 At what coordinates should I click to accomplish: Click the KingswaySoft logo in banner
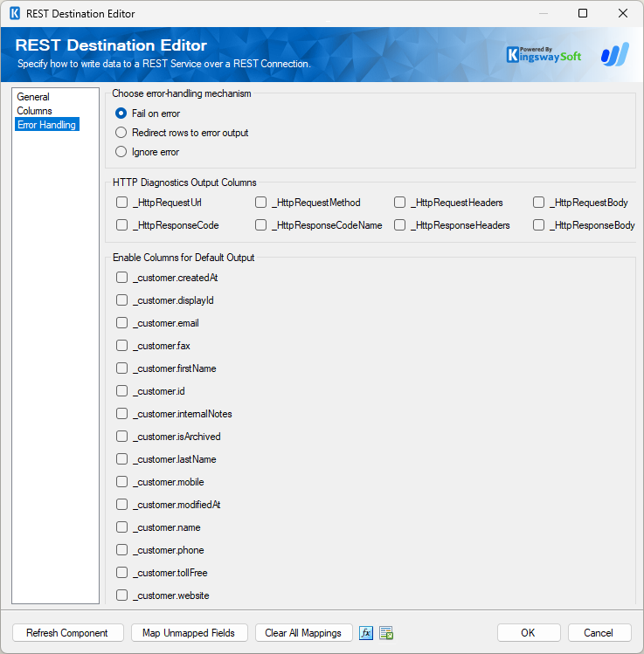pos(544,55)
